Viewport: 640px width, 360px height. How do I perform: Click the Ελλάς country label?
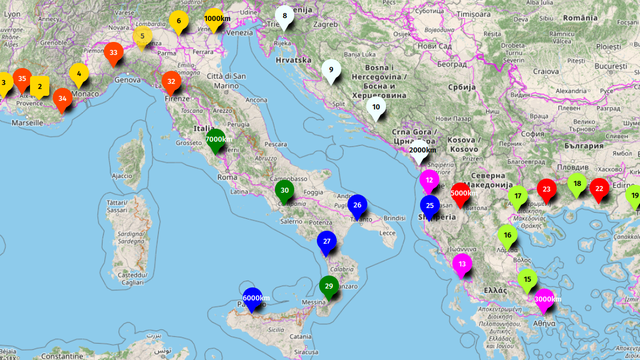point(495,291)
